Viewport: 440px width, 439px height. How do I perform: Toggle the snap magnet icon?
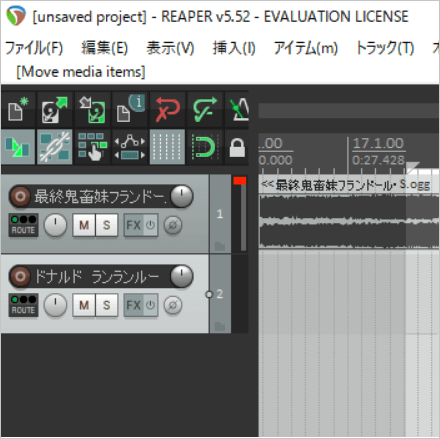coord(205,147)
